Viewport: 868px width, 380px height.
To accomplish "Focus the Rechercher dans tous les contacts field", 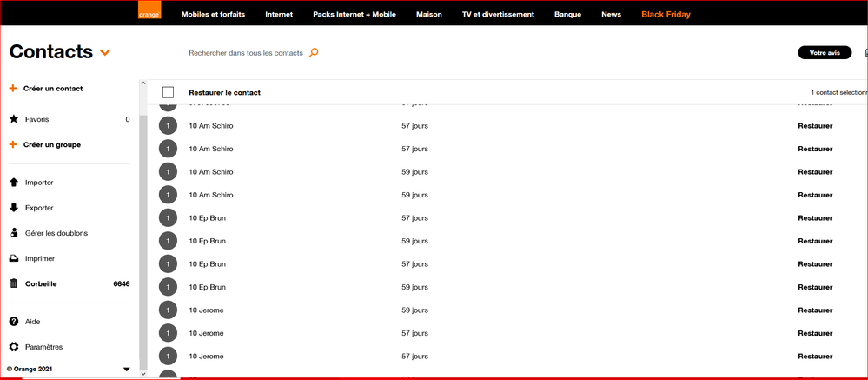I will pyautogui.click(x=246, y=53).
